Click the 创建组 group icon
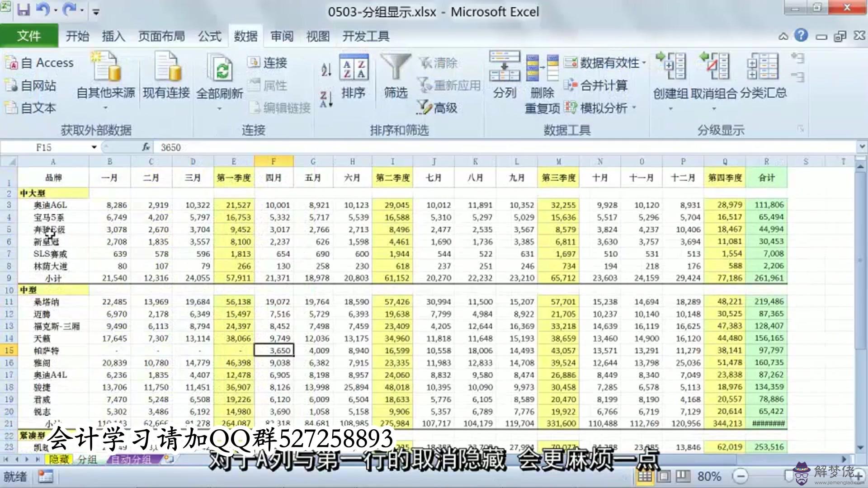Screen dimensions: 868x488 [670, 66]
